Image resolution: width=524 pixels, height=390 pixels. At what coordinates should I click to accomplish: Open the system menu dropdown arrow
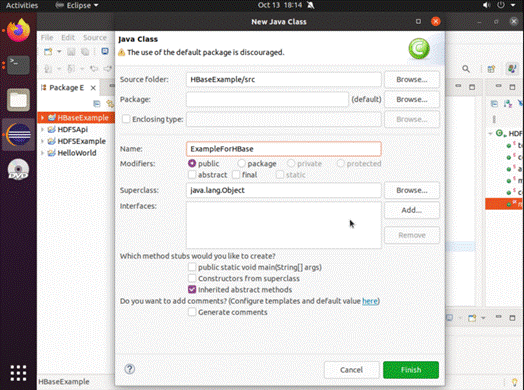[513, 5]
